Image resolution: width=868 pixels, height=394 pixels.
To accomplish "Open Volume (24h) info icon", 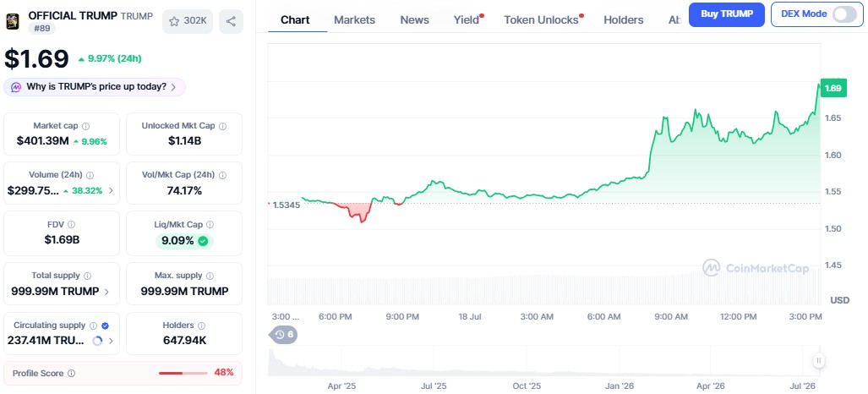I will [x=90, y=174].
